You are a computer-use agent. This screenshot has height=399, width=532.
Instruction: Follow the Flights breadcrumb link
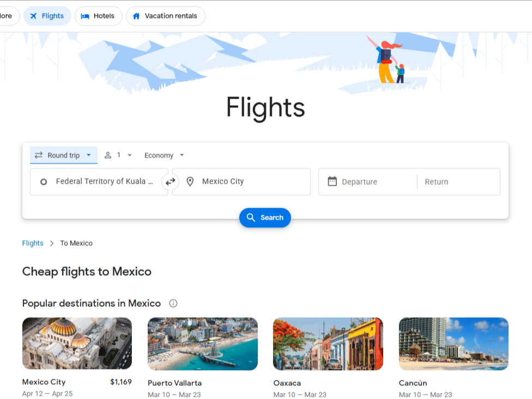(x=33, y=243)
